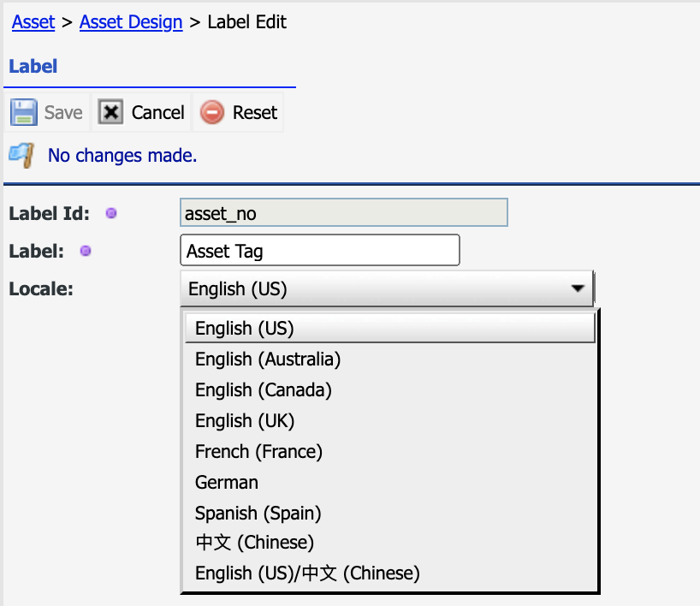Select 中文 (Chinese) locale option
This screenshot has height=606, width=700.
(x=389, y=543)
